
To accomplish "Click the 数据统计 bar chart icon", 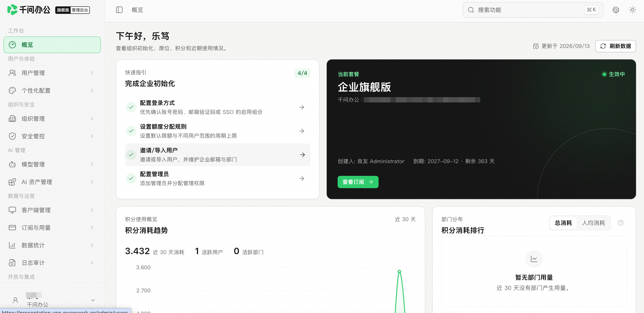I will click(x=12, y=245).
